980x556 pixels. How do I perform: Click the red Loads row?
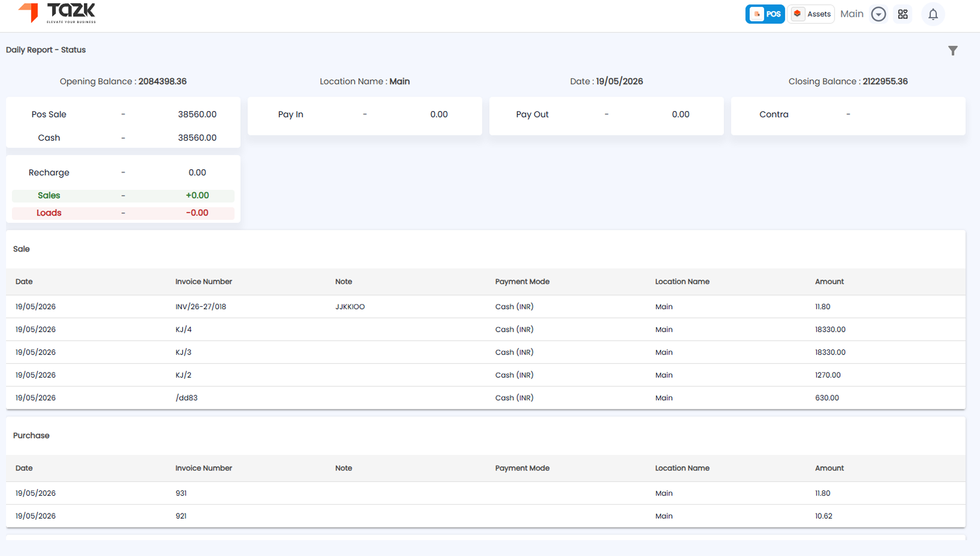click(123, 213)
